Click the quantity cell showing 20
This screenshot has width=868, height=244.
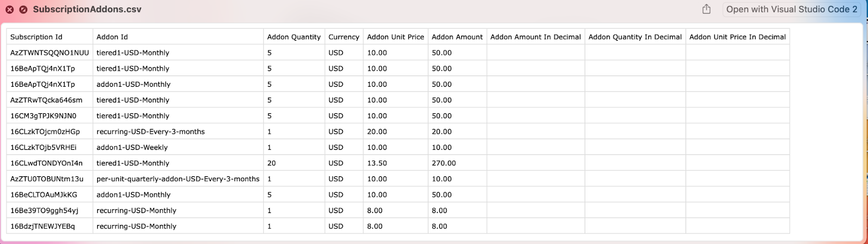[x=272, y=163]
